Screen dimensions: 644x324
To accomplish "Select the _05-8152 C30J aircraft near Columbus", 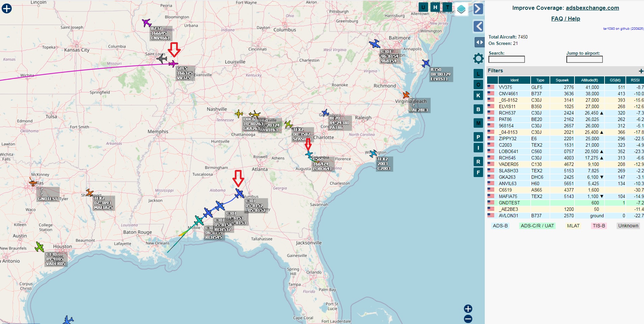I will 239,193.
